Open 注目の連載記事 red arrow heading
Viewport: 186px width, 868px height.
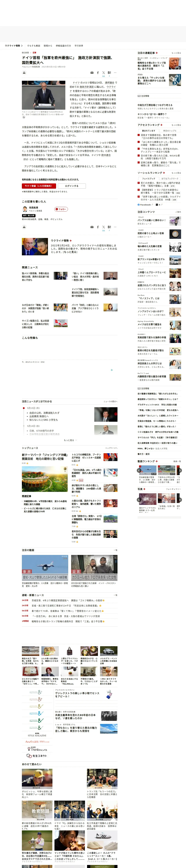pyautogui.click(x=147, y=53)
